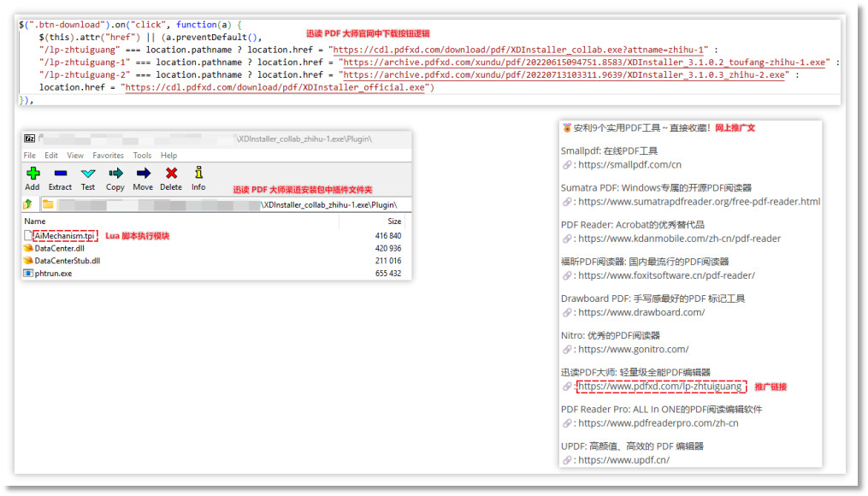Open the smallpdf.com/cn link

click(629, 165)
